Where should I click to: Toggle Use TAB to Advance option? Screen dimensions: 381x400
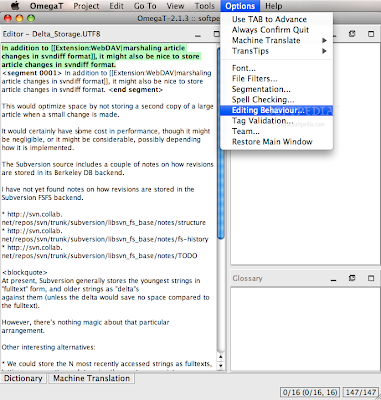coord(276,19)
